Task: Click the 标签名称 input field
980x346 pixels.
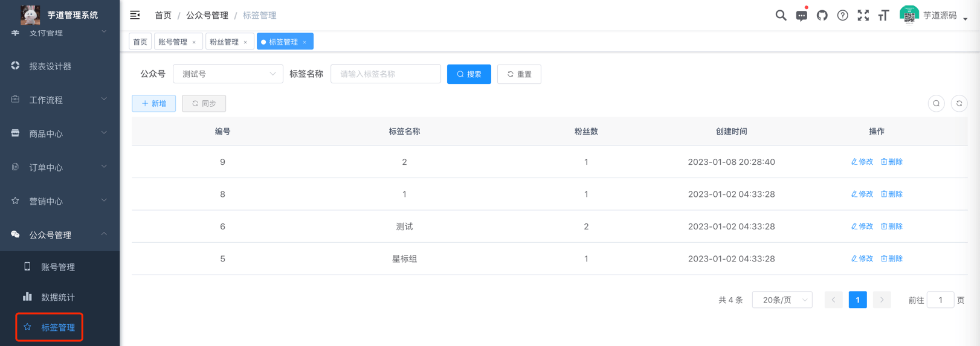Action: tap(385, 74)
